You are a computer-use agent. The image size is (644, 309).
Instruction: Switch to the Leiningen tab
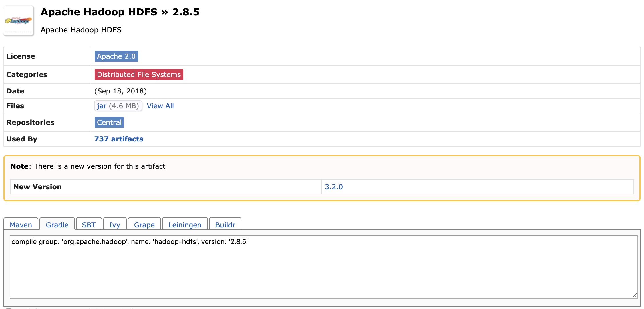coord(185,225)
